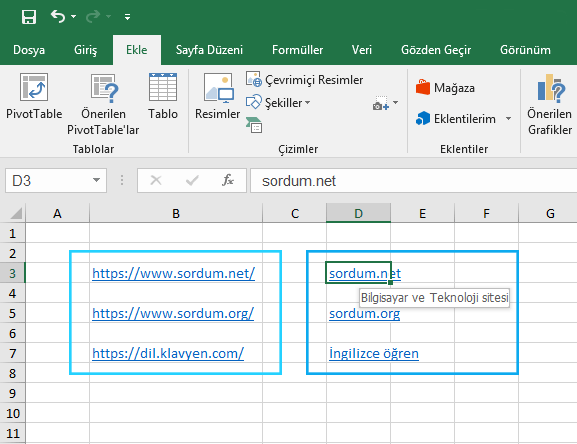The width and height of the screenshot is (577, 444).
Task: Click the Redo arrow icon
Action: [x=93, y=17]
